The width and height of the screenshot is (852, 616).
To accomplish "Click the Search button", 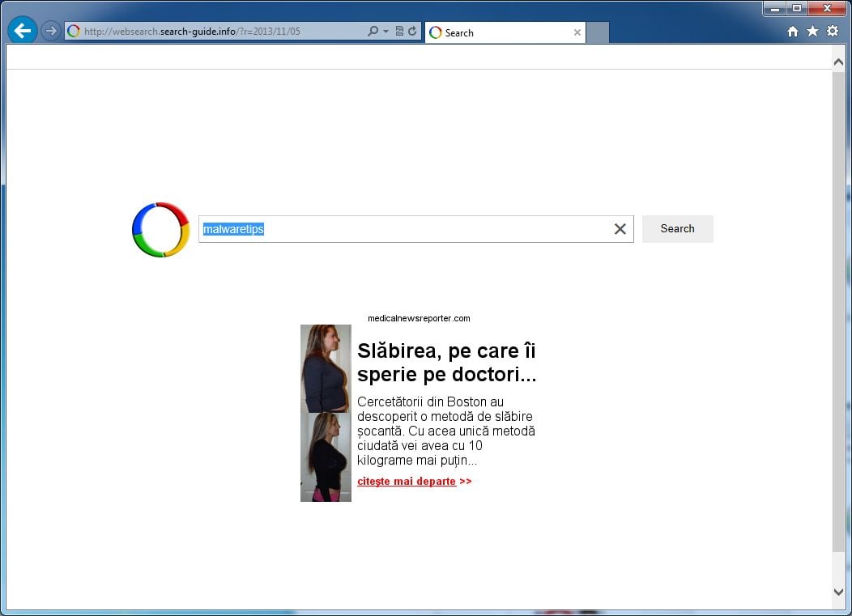I will (x=678, y=229).
